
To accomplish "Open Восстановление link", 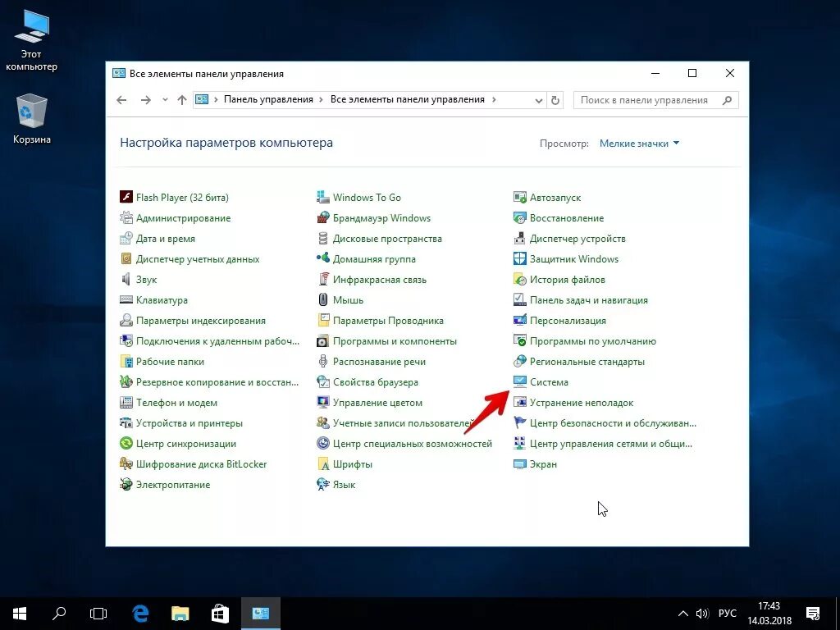I will click(567, 218).
